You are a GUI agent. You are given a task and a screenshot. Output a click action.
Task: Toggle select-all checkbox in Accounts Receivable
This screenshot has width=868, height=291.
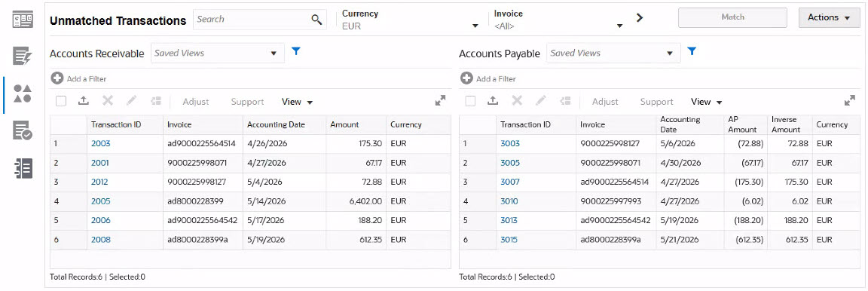coord(61,101)
